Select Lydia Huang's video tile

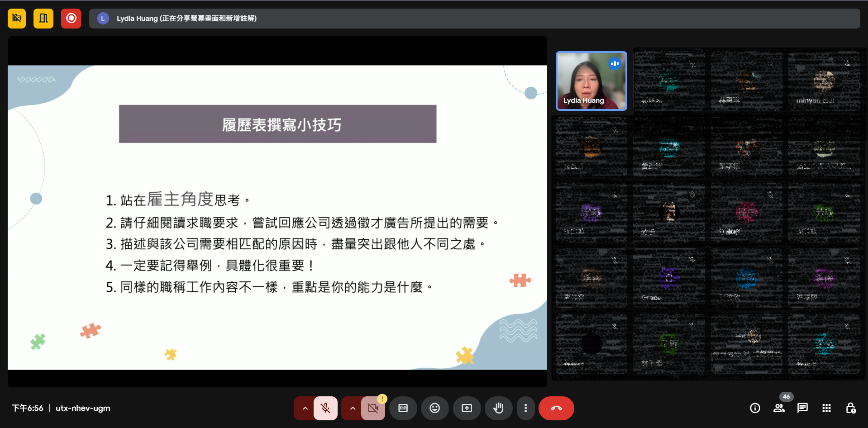(x=591, y=81)
